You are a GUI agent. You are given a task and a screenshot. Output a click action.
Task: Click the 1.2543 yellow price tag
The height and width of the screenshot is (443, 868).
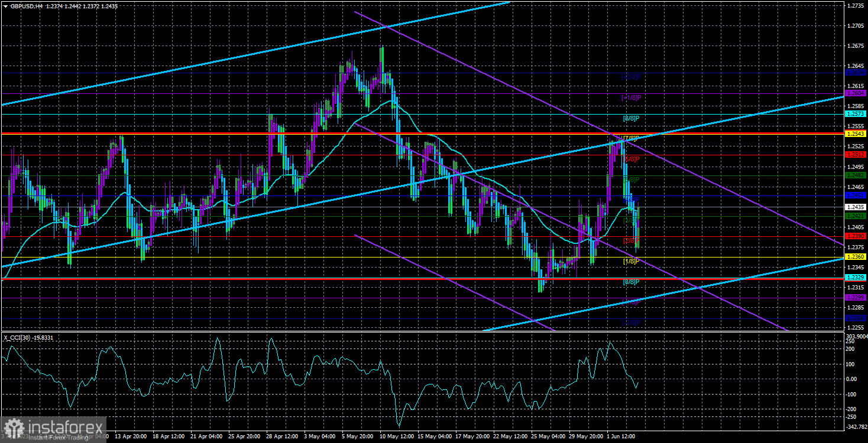pos(856,134)
